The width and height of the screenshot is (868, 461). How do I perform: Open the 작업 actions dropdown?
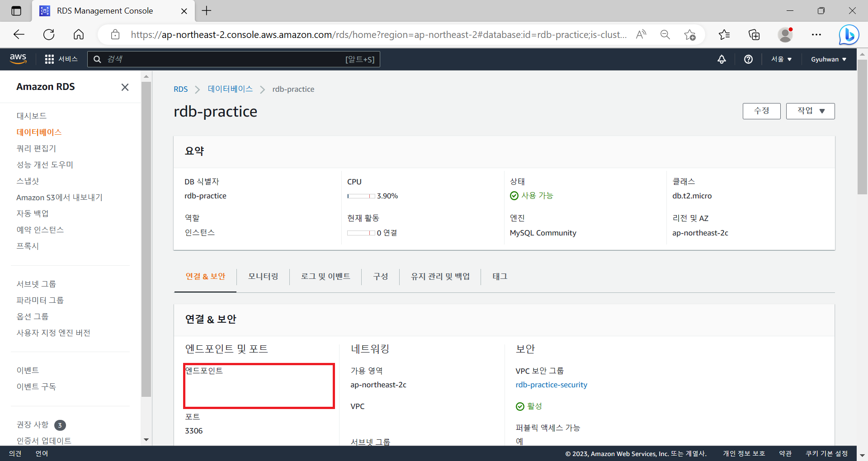(810, 111)
